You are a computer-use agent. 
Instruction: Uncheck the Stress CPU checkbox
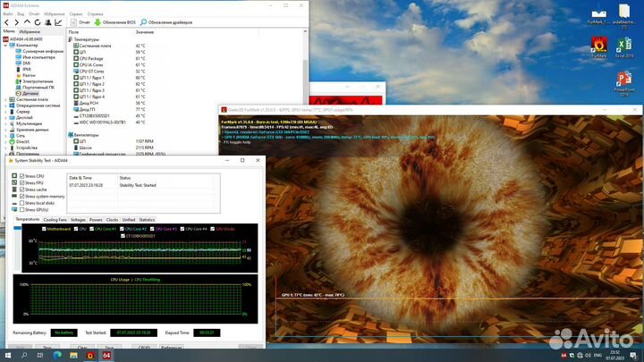[22, 176]
